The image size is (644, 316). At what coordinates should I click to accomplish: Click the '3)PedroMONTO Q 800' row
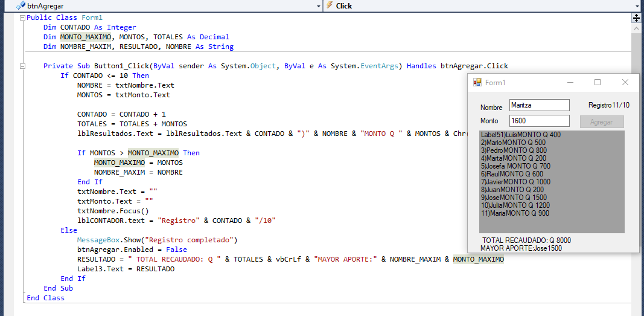coord(514,150)
